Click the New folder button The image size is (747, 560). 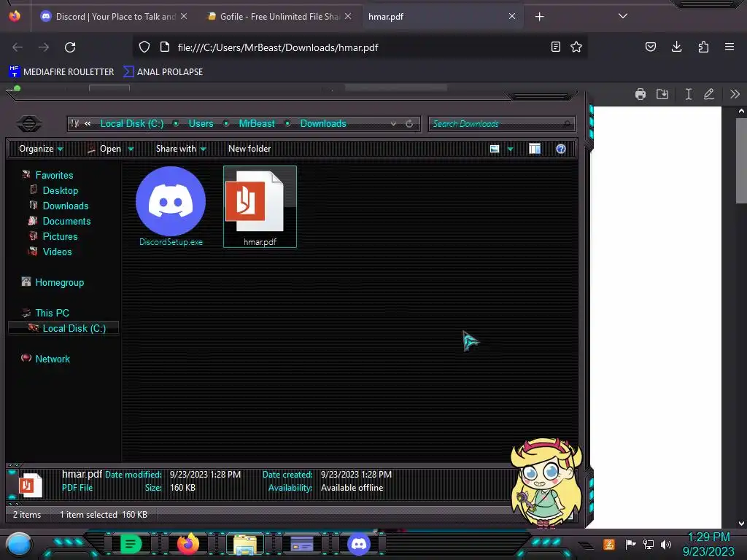click(249, 149)
